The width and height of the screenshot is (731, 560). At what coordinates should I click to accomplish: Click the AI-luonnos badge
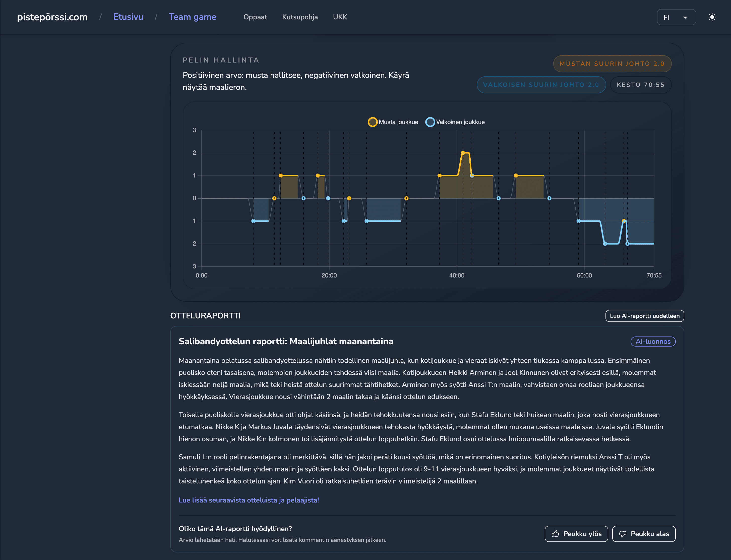point(652,341)
